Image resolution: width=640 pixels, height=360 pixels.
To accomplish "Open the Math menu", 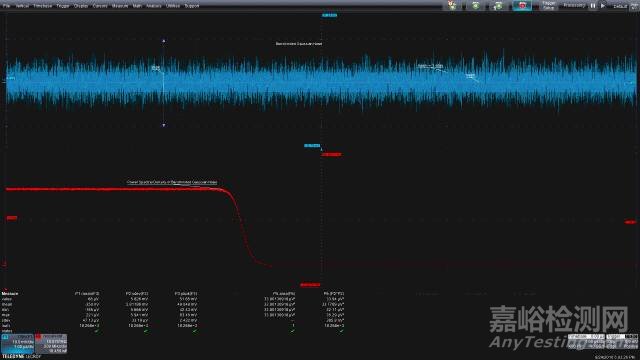I will (137, 6).
